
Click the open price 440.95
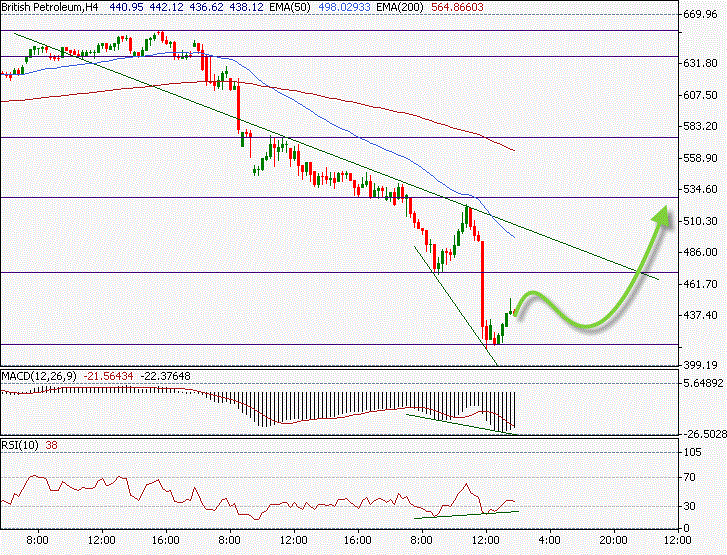(x=126, y=7)
